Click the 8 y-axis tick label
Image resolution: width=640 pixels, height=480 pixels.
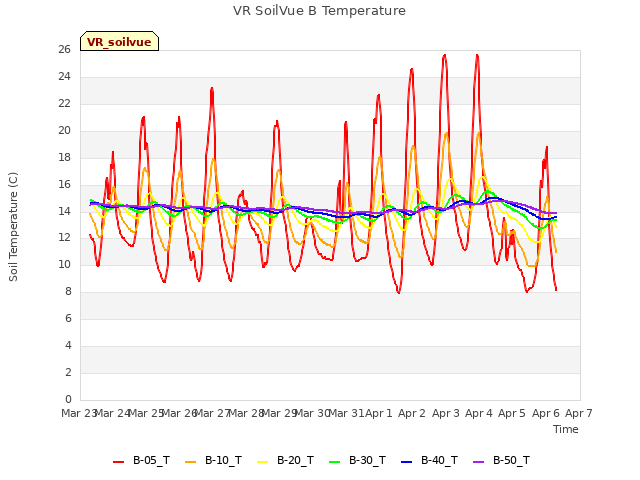tap(68, 291)
